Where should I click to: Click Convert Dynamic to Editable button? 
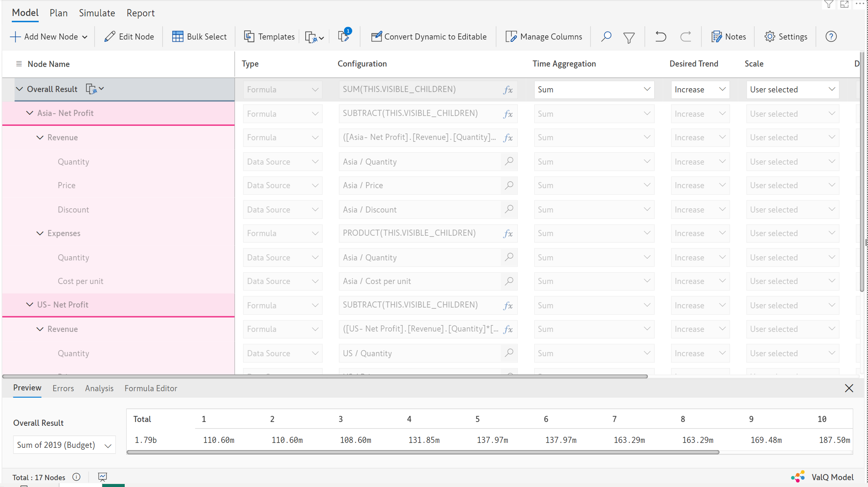coord(428,36)
